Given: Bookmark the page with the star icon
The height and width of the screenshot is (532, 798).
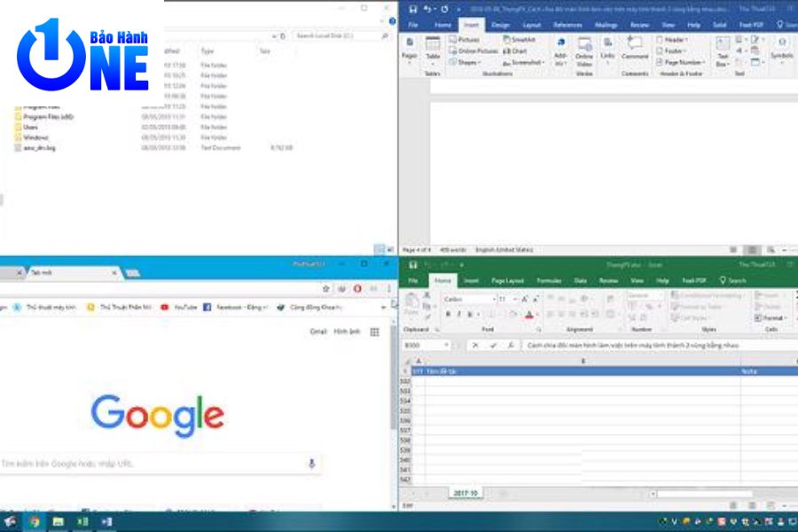Looking at the screenshot, I should (x=325, y=289).
